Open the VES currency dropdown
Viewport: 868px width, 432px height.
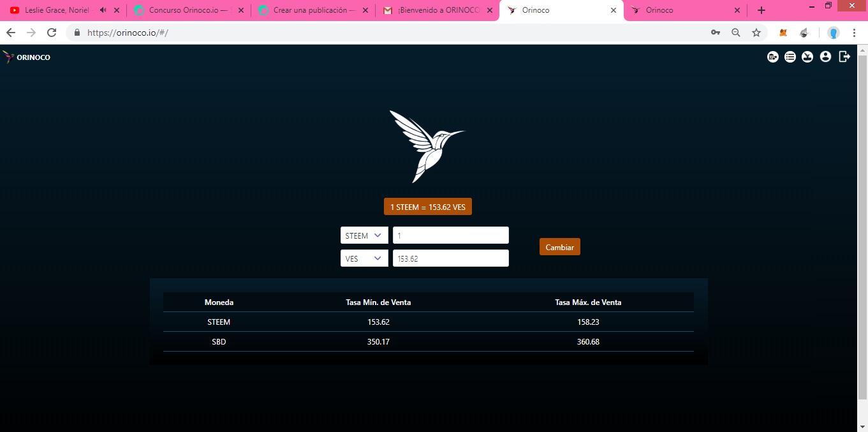(364, 258)
